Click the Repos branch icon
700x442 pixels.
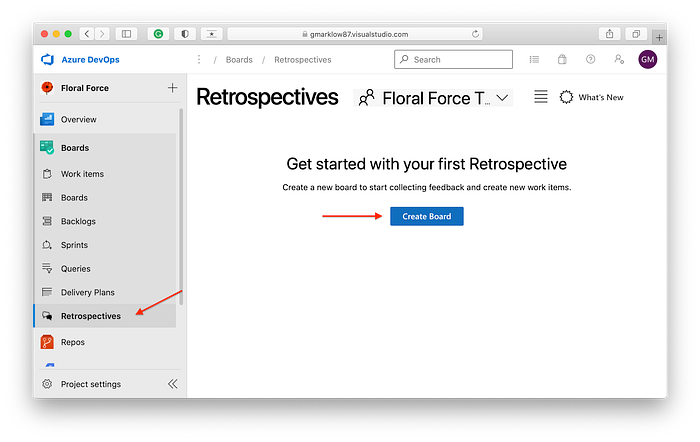tap(47, 342)
